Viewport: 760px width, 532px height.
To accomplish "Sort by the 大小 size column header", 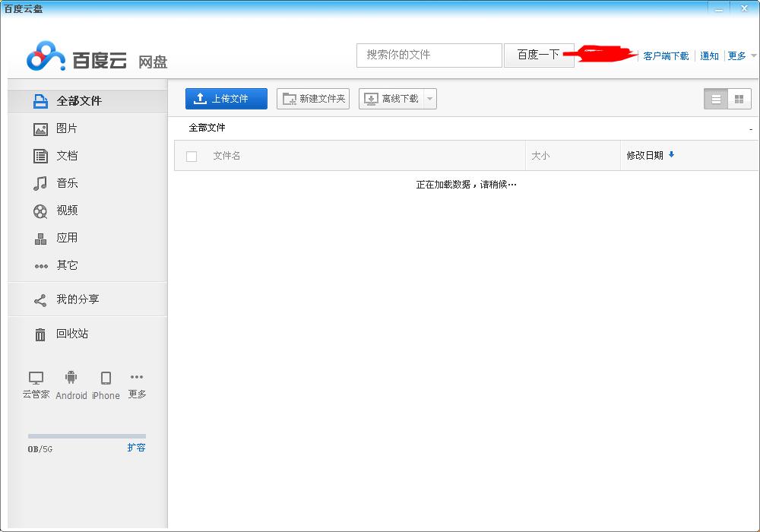I will 540,156.
